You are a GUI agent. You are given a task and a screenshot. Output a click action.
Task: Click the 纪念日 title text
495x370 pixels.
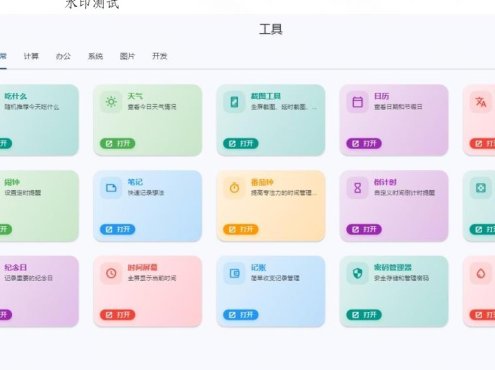pos(16,268)
